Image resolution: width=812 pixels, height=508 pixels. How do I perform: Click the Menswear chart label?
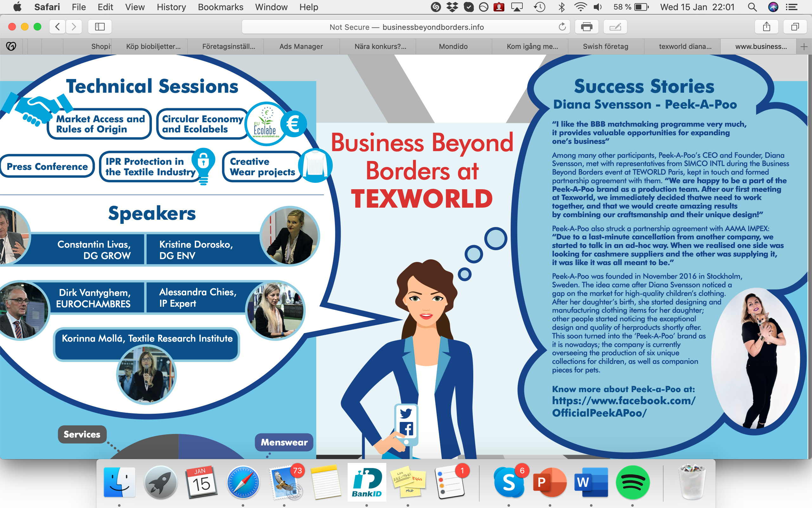[x=284, y=443]
